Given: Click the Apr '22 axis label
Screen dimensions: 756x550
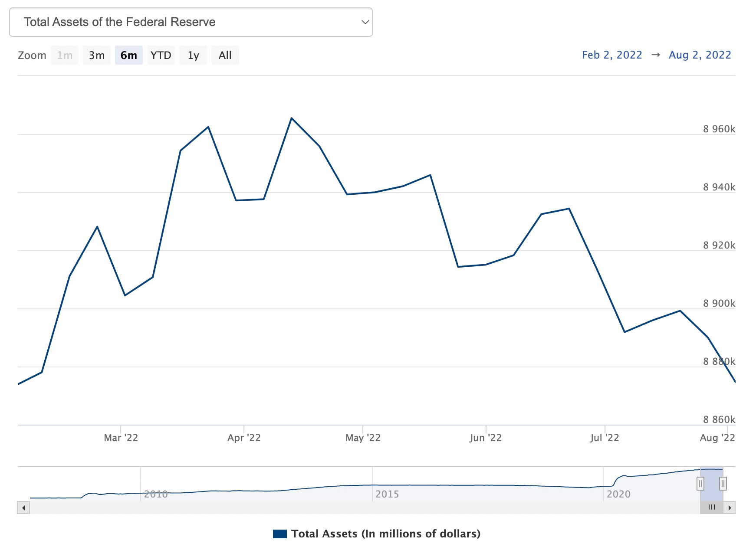Looking at the screenshot, I should click(244, 438).
